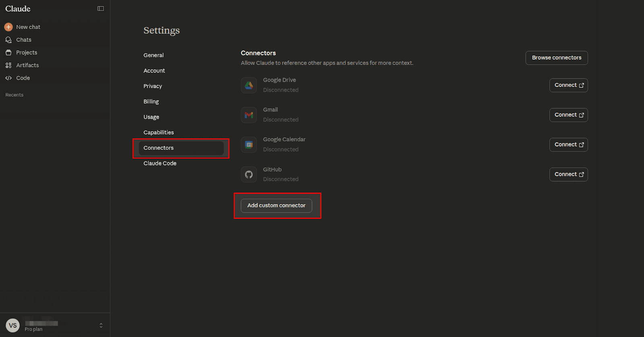
Task: Open the Code section in sidebar
Action: pyautogui.click(x=23, y=78)
